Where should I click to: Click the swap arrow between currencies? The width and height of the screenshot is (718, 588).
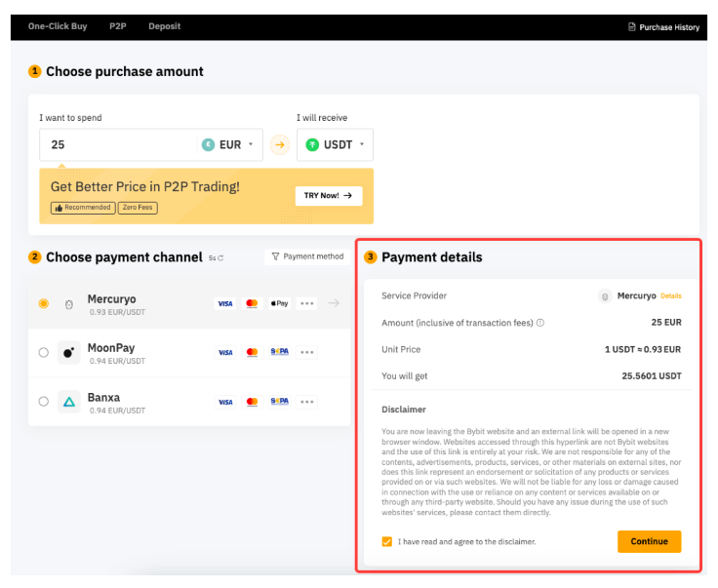tap(280, 145)
